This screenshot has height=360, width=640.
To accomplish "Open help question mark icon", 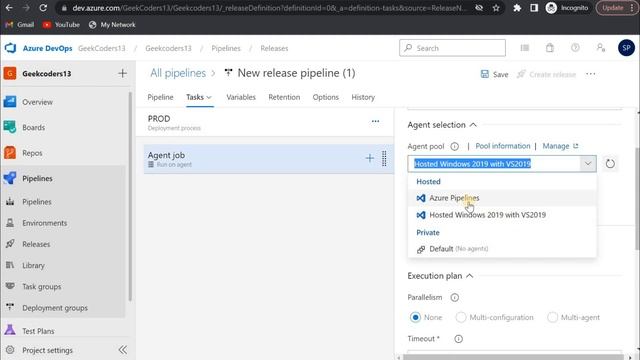I will click(575, 48).
